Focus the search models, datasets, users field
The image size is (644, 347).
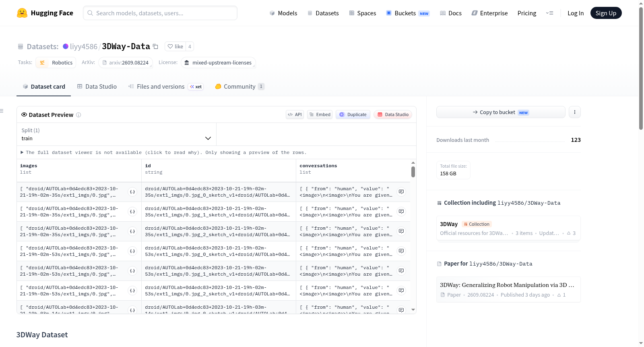160,13
